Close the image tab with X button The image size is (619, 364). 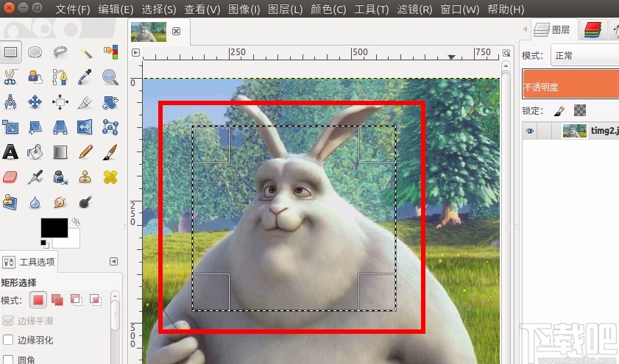click(x=177, y=31)
